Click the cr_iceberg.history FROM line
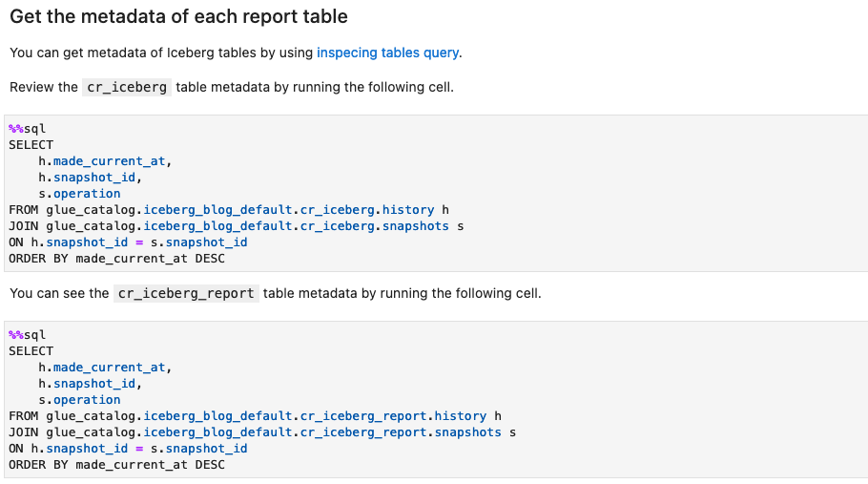Screen dimensions: 868x484 click(229, 210)
